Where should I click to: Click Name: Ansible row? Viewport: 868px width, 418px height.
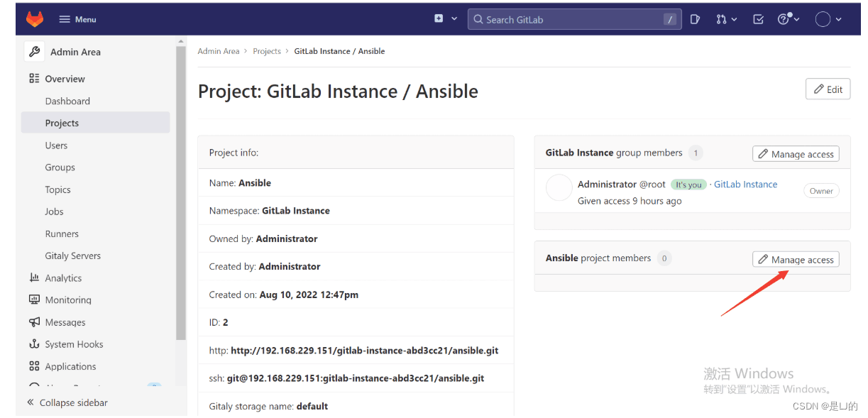click(x=356, y=183)
